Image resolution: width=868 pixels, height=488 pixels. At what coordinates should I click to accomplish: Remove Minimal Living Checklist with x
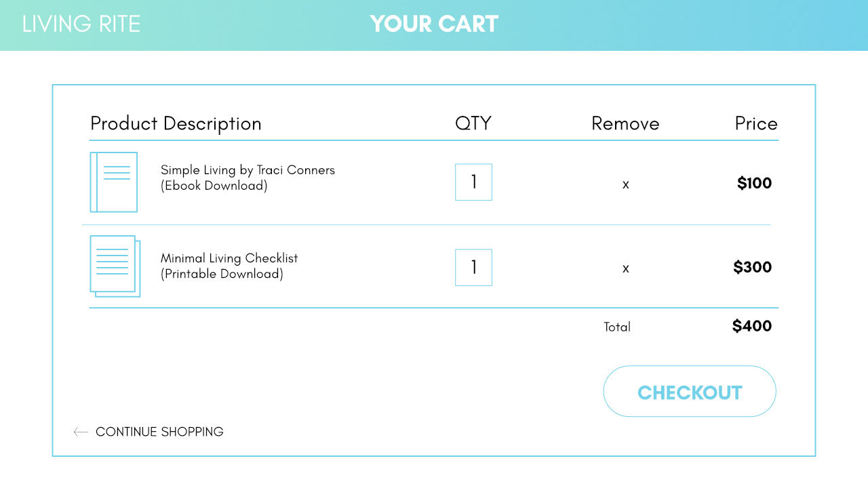click(x=626, y=268)
